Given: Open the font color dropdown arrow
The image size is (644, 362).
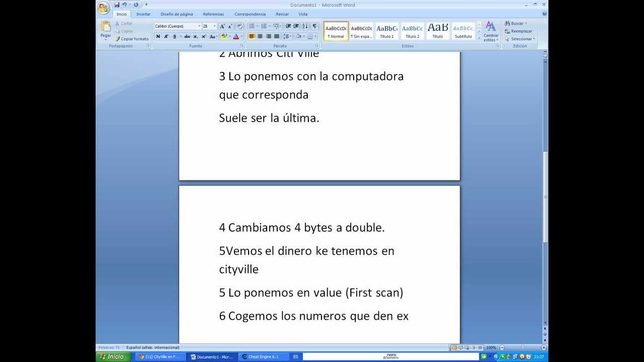Looking at the screenshot, I should pos(242,36).
